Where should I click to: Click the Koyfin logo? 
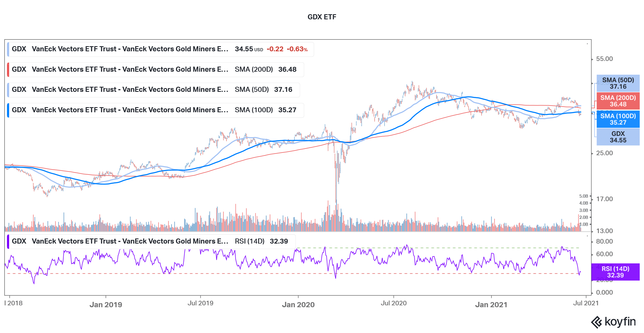[613, 322]
